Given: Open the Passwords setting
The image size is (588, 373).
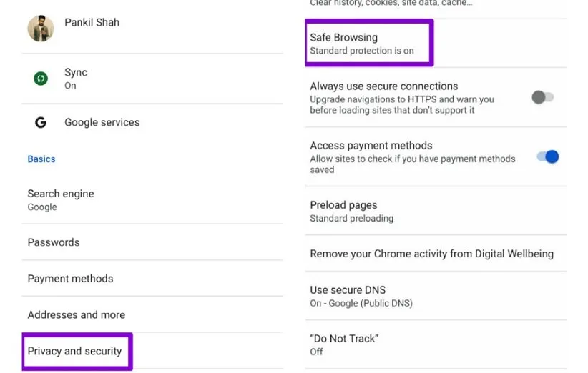Looking at the screenshot, I should tap(54, 242).
